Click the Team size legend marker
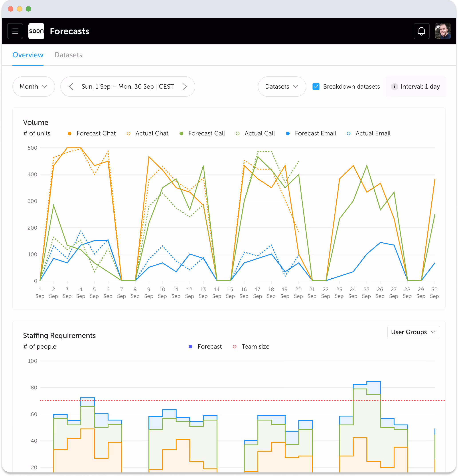The width and height of the screenshot is (458, 476). [x=235, y=347]
